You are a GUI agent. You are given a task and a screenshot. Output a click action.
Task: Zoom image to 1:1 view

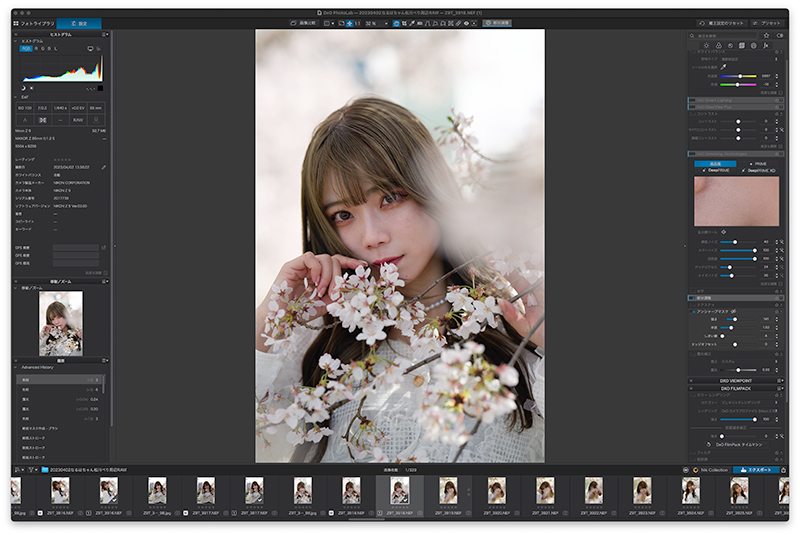tap(357, 23)
